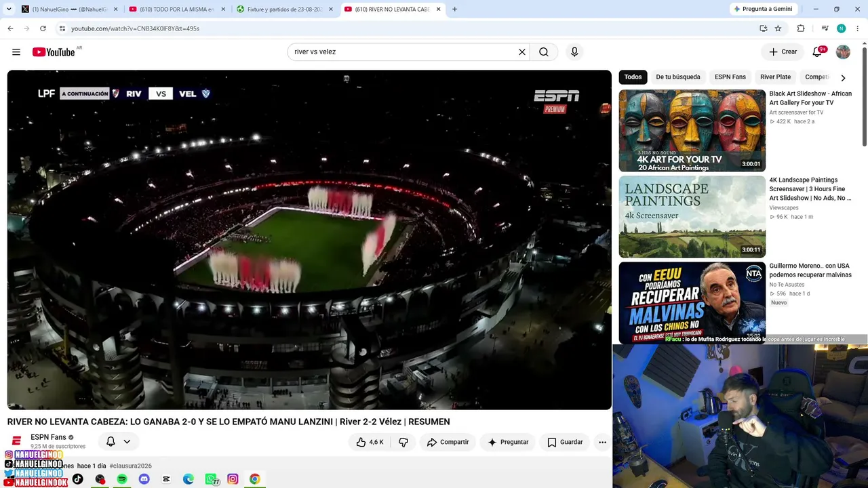Image resolution: width=868 pixels, height=488 pixels.
Task: Open Discord from the taskbar
Action: click(144, 479)
